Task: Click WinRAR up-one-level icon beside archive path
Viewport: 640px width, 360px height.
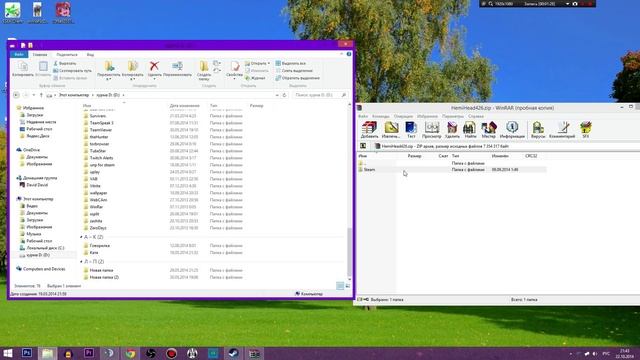Action: [x=363, y=146]
